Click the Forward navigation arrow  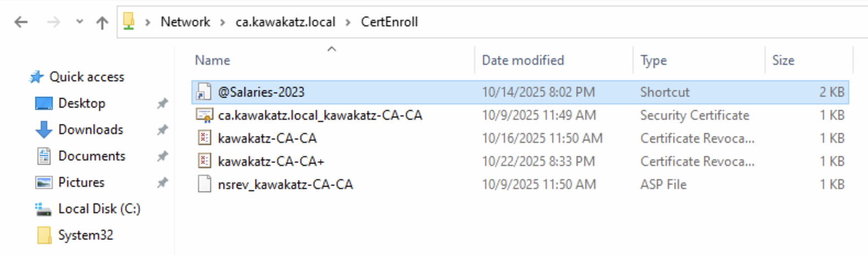[x=53, y=22]
